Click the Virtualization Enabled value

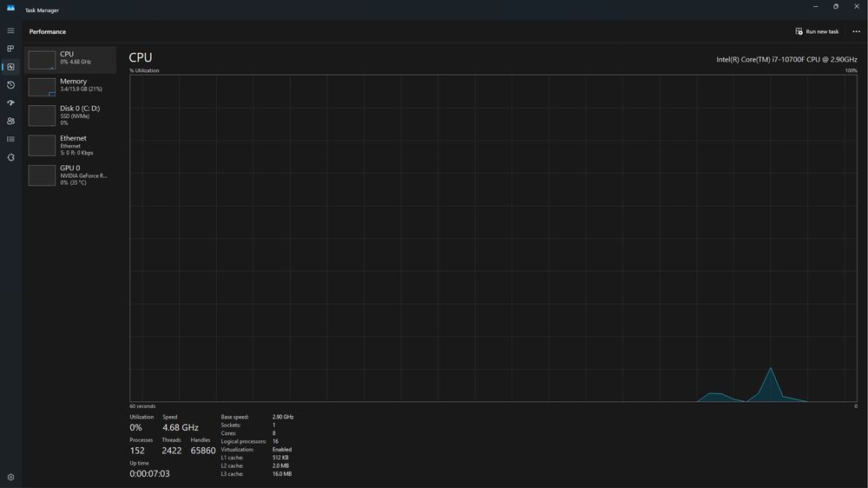click(282, 450)
